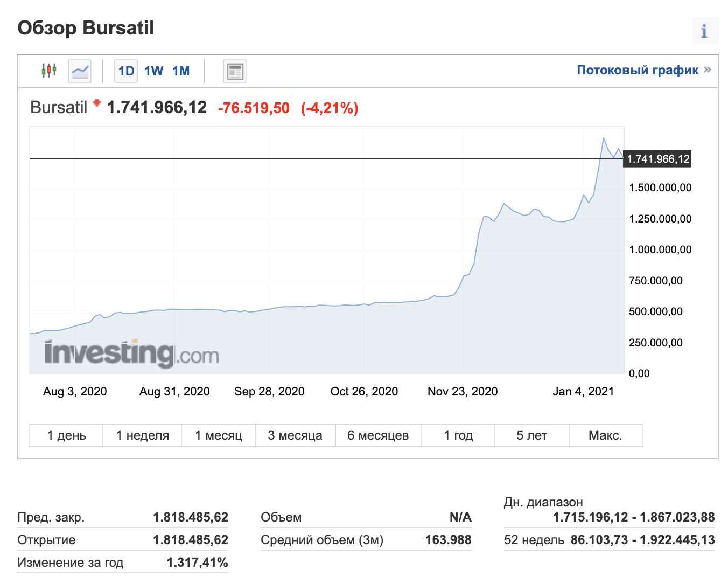Click the 1.317,41% yearly change value
The height and width of the screenshot is (583, 728).
pyautogui.click(x=198, y=563)
